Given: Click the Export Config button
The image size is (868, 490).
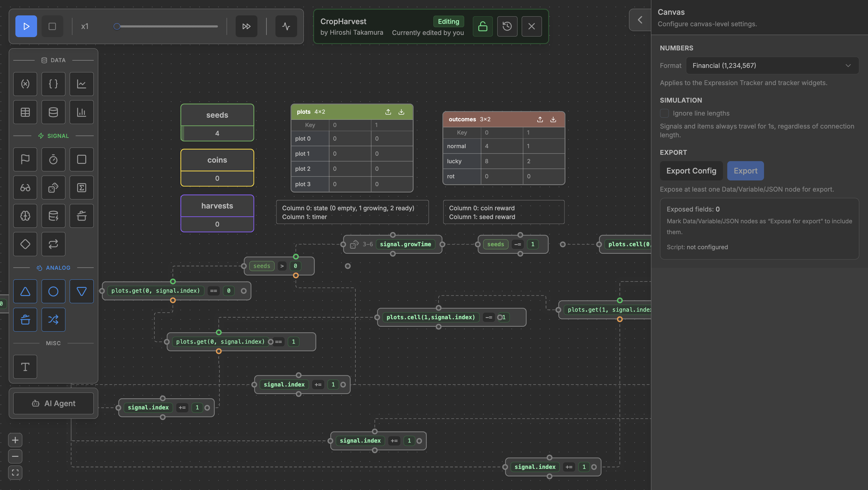Looking at the screenshot, I should [691, 171].
